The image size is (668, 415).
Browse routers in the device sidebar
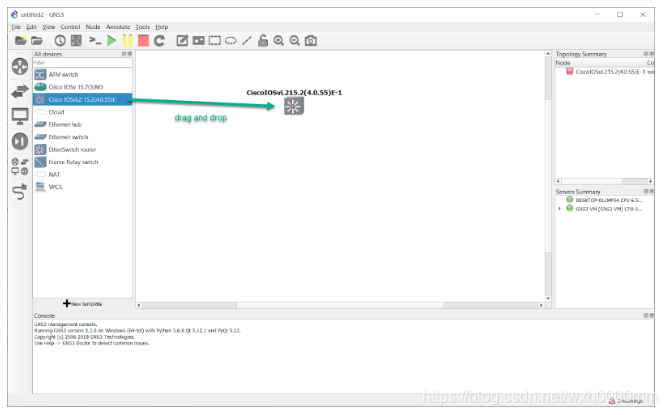pyautogui.click(x=20, y=66)
